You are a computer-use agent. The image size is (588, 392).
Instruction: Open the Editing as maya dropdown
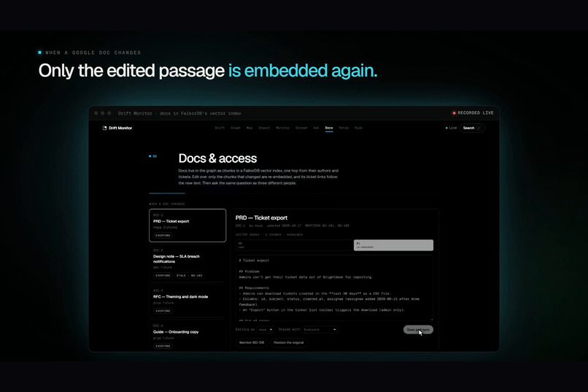click(266, 330)
